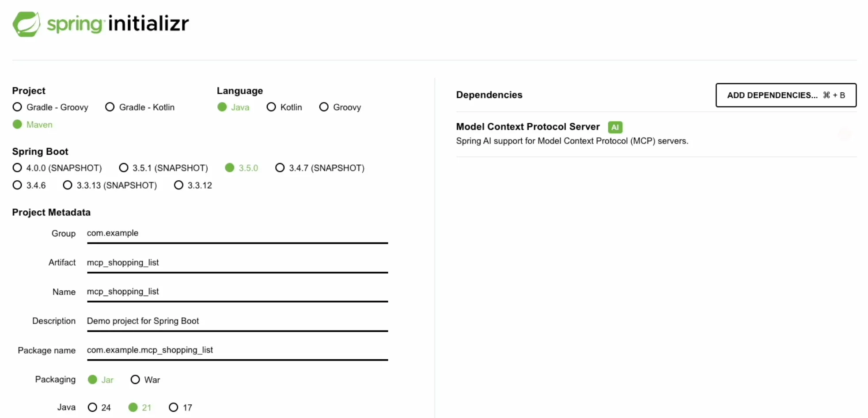Select Java version 17

172,407
